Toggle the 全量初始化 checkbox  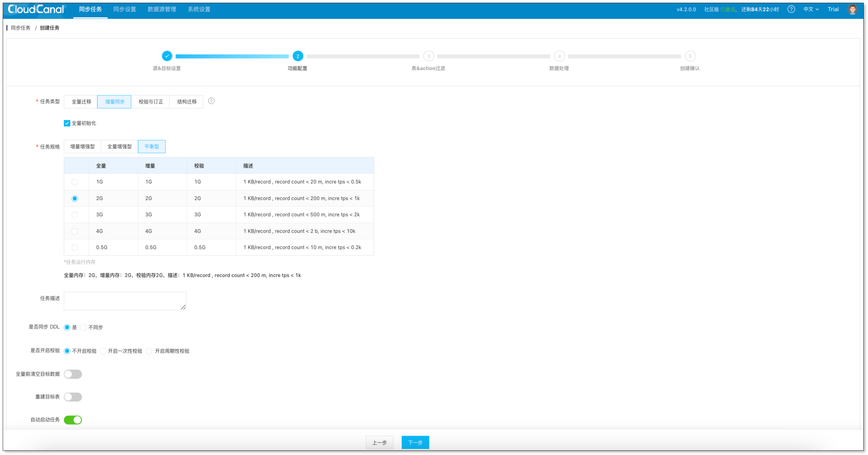click(x=67, y=123)
